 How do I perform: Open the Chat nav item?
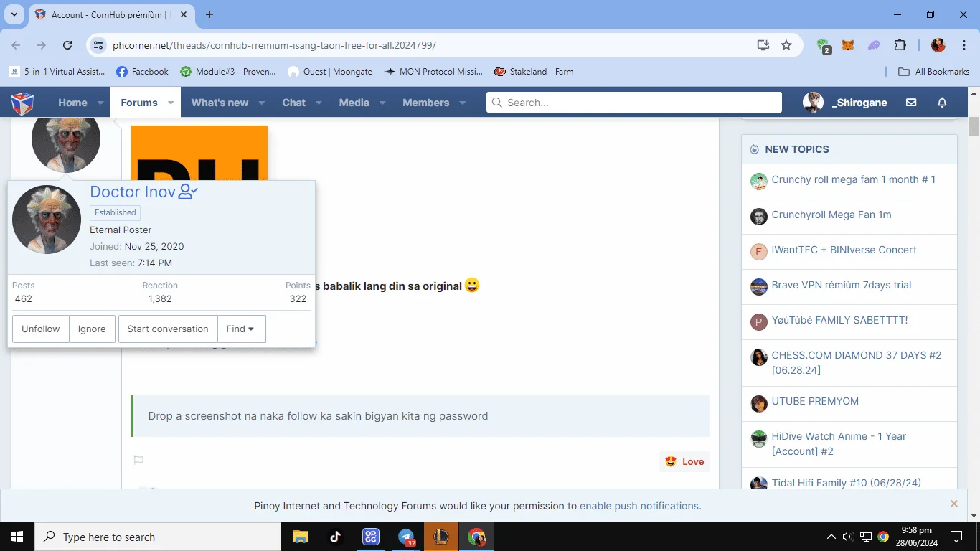point(293,103)
